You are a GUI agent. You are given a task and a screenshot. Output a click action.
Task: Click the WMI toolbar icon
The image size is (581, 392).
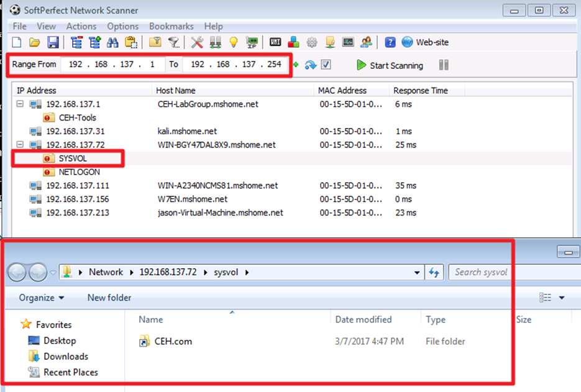click(275, 42)
